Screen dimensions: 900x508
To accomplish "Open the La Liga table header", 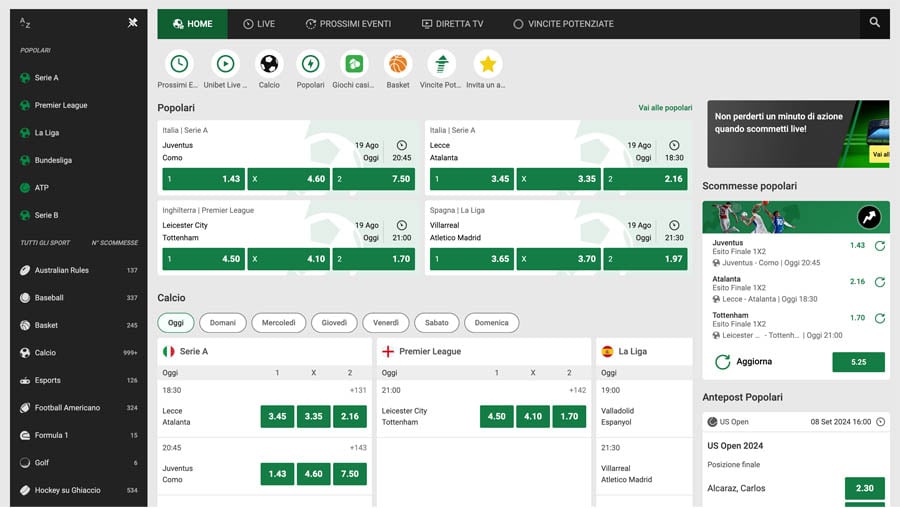I will [x=644, y=351].
